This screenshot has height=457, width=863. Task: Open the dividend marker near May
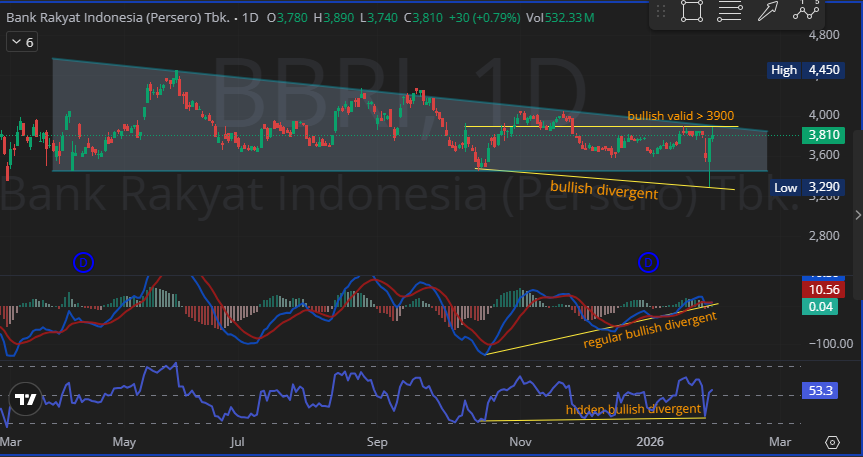pyautogui.click(x=83, y=263)
